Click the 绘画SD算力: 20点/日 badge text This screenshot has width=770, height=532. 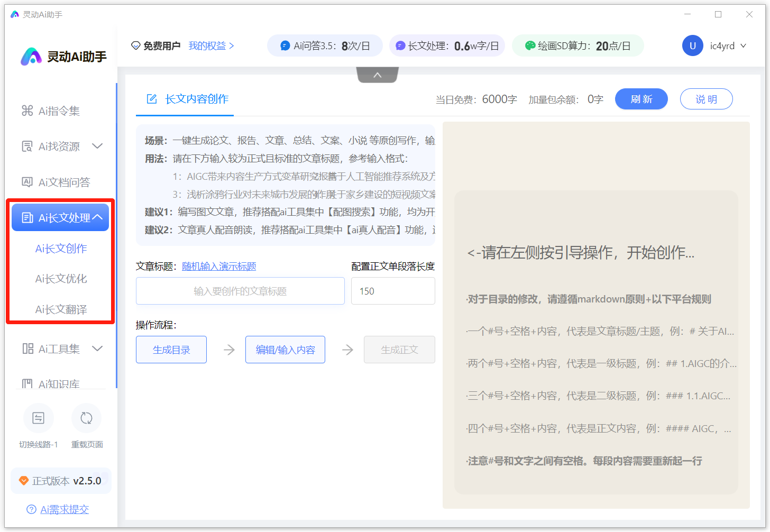tap(584, 46)
